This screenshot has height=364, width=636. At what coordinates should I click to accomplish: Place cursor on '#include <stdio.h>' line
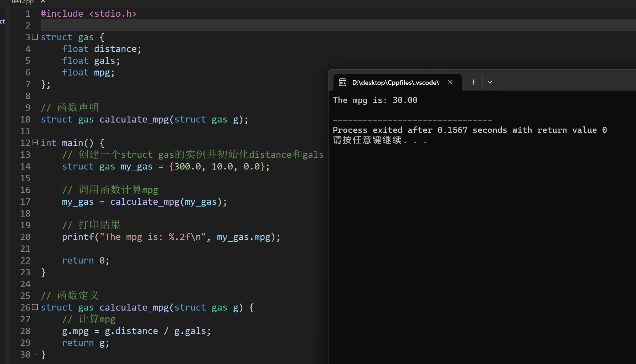pyautogui.click(x=89, y=14)
